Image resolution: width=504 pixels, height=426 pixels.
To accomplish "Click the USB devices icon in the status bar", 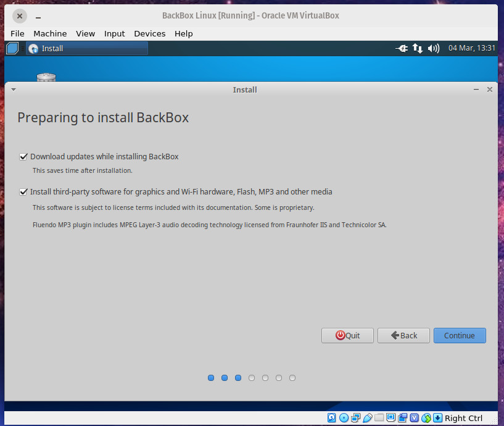I will pyautogui.click(x=367, y=418).
